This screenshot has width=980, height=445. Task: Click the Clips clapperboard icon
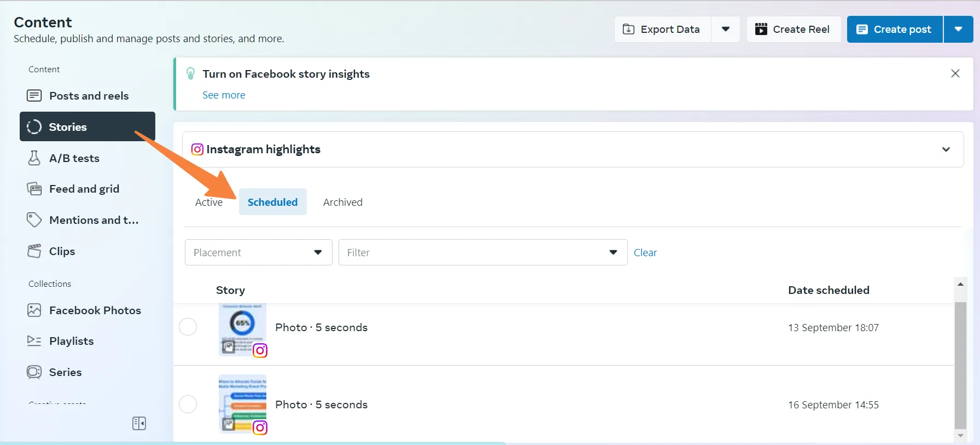coord(34,251)
